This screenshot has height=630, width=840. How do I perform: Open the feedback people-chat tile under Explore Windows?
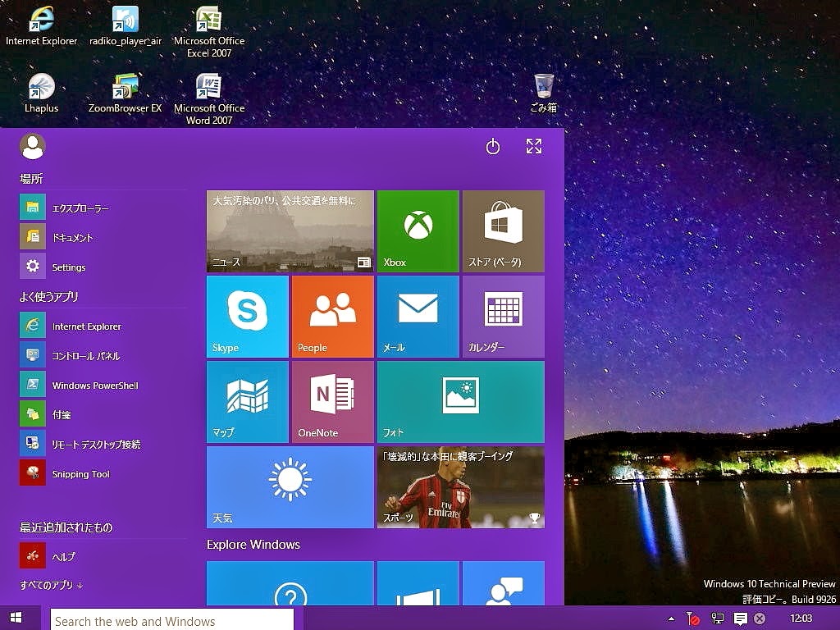[x=504, y=583]
